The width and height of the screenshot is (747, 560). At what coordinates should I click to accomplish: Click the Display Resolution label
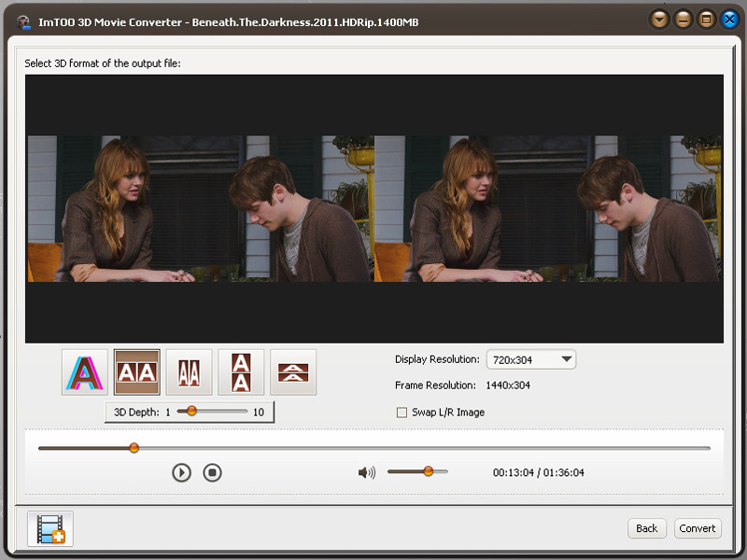(437, 359)
